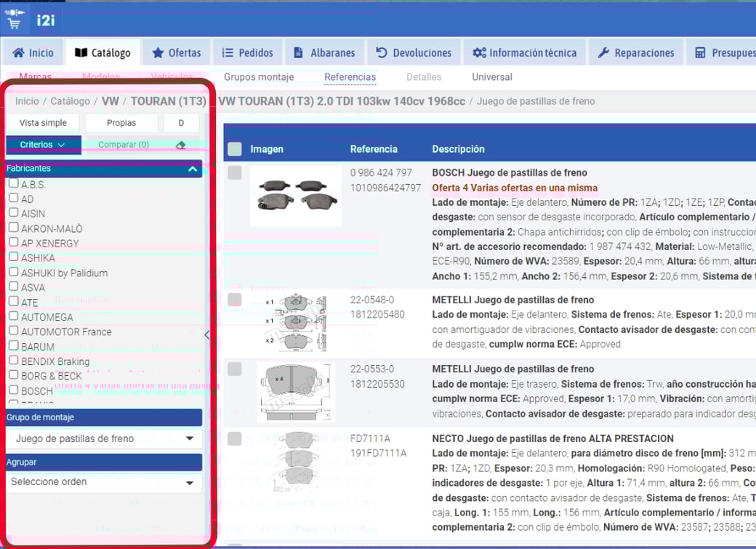The height and width of the screenshot is (549, 756).
Task: Click 'Oferta 4 Varias ofertas en una misma'
Action: click(x=515, y=188)
